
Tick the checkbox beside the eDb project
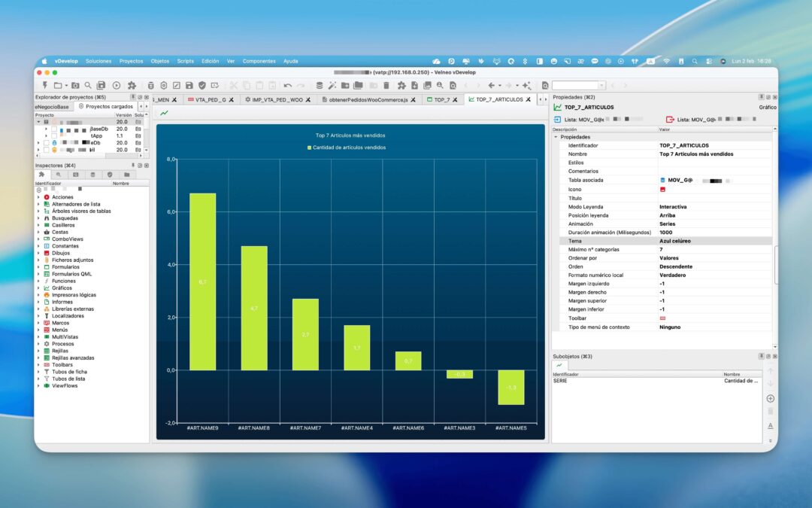[x=46, y=142]
